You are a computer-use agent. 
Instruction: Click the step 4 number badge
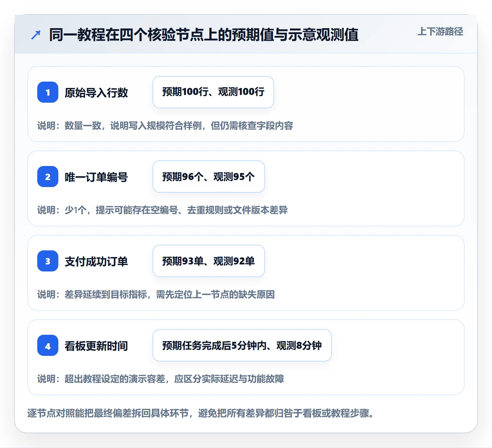tap(48, 345)
